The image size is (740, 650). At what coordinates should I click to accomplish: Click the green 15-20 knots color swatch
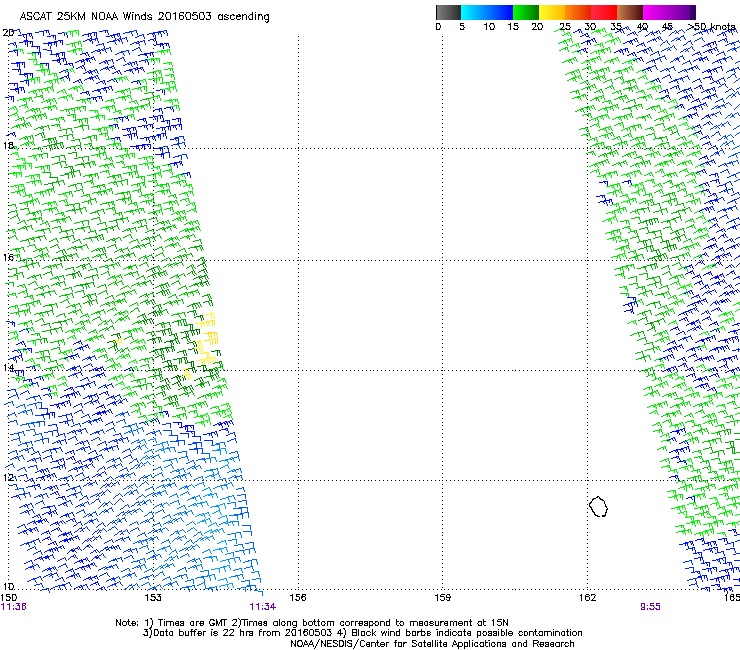pyautogui.click(x=526, y=12)
